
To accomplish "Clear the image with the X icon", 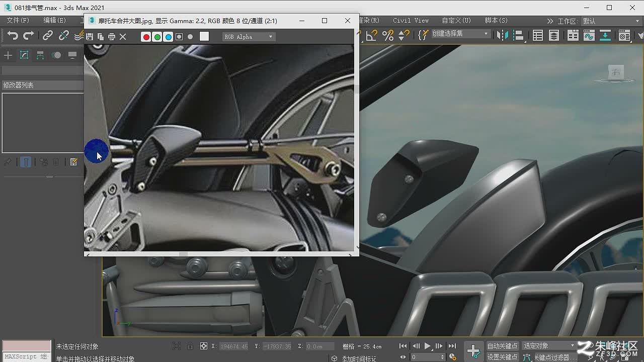I will (x=123, y=37).
